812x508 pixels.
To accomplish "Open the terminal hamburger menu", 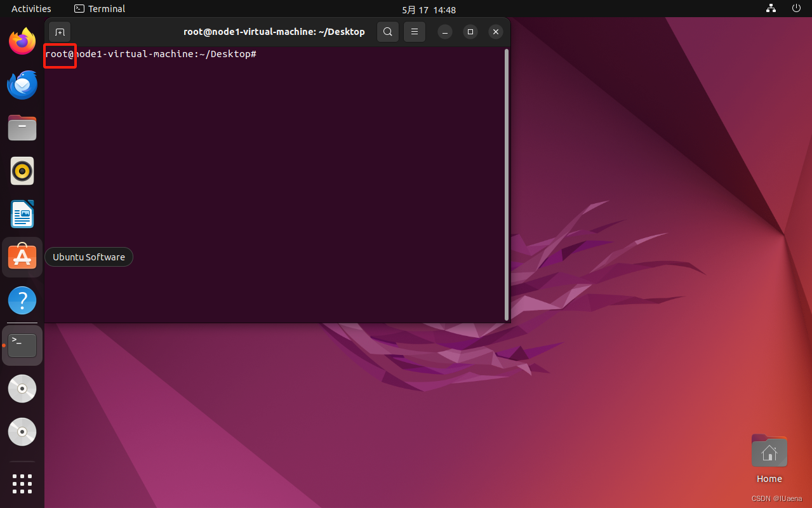I will [414, 32].
